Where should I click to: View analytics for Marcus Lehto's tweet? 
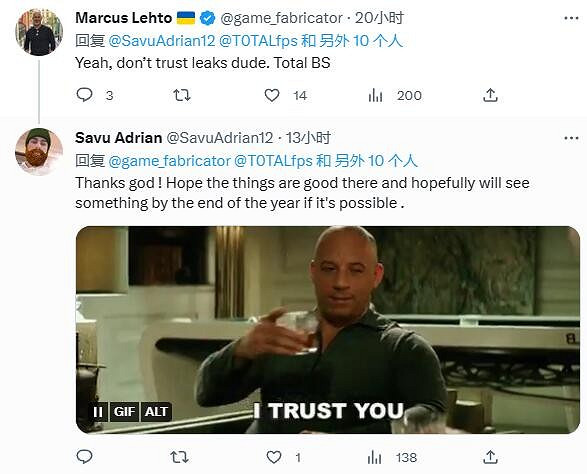[x=375, y=95]
